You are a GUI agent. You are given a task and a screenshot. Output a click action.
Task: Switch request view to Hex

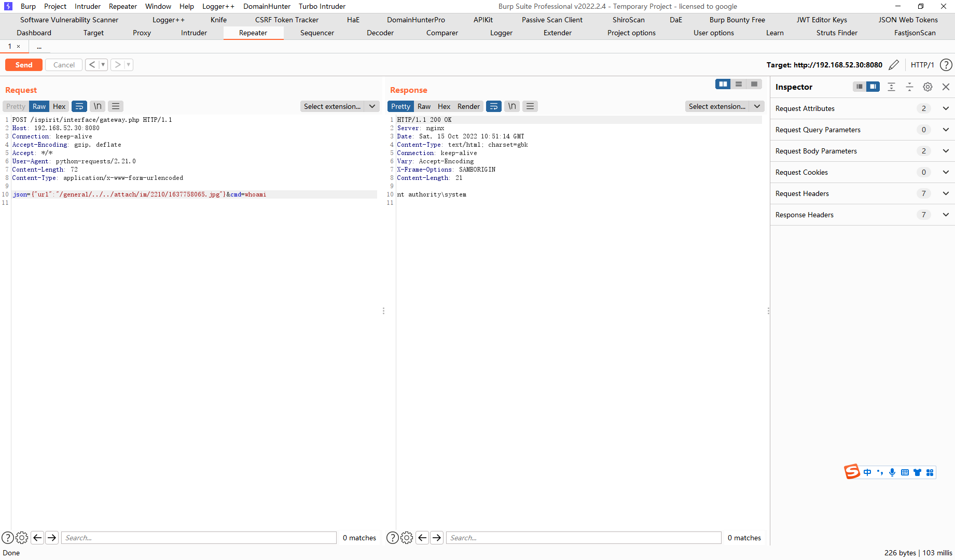[59, 106]
